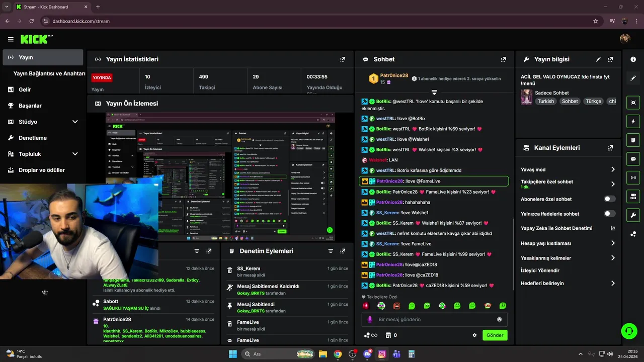Open channel points icon below message box

pos(371,335)
